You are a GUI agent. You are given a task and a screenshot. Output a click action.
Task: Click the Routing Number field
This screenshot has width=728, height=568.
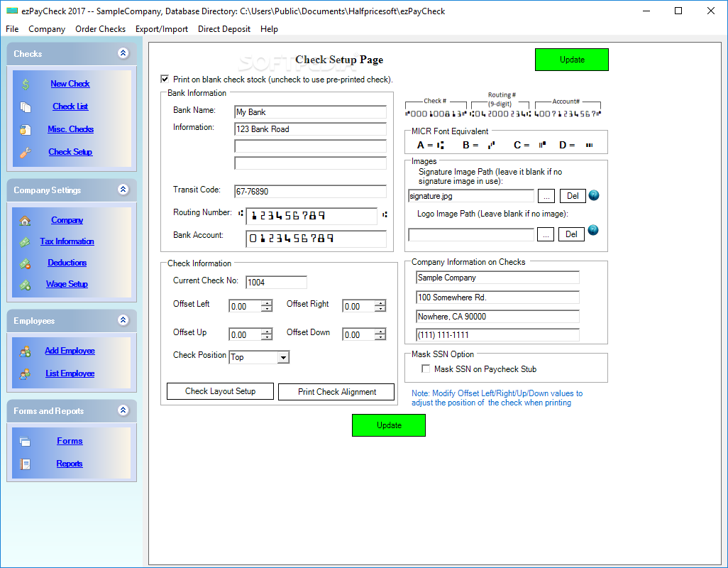click(311, 216)
